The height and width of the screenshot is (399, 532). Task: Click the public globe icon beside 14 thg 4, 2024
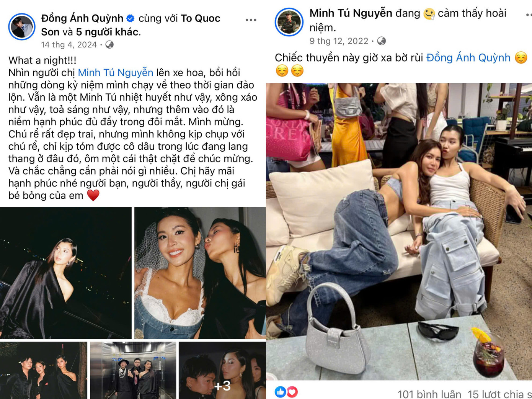(x=109, y=45)
